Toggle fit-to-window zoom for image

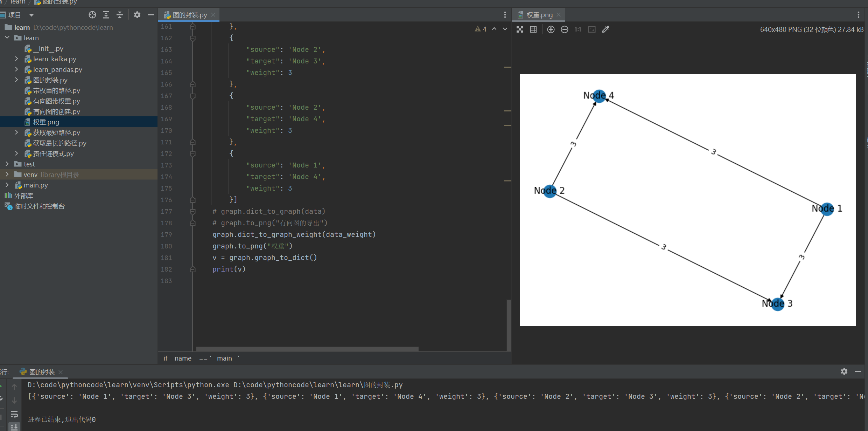coord(591,29)
